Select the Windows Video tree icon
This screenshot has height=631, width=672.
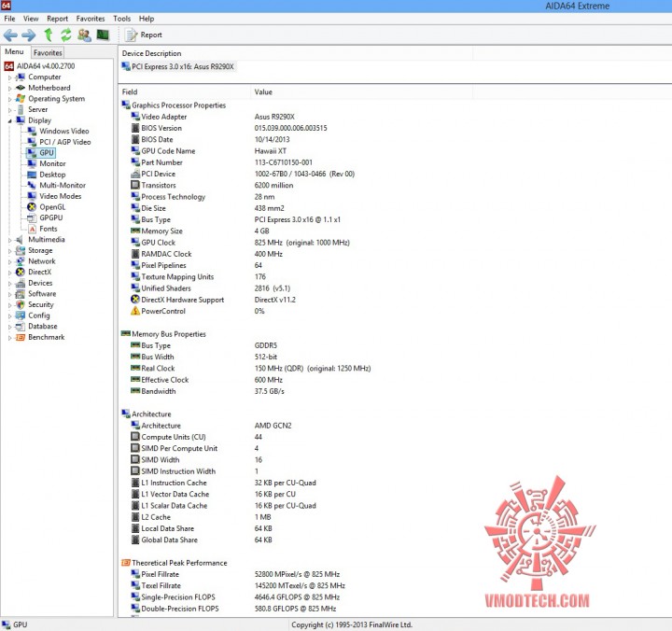coord(32,131)
